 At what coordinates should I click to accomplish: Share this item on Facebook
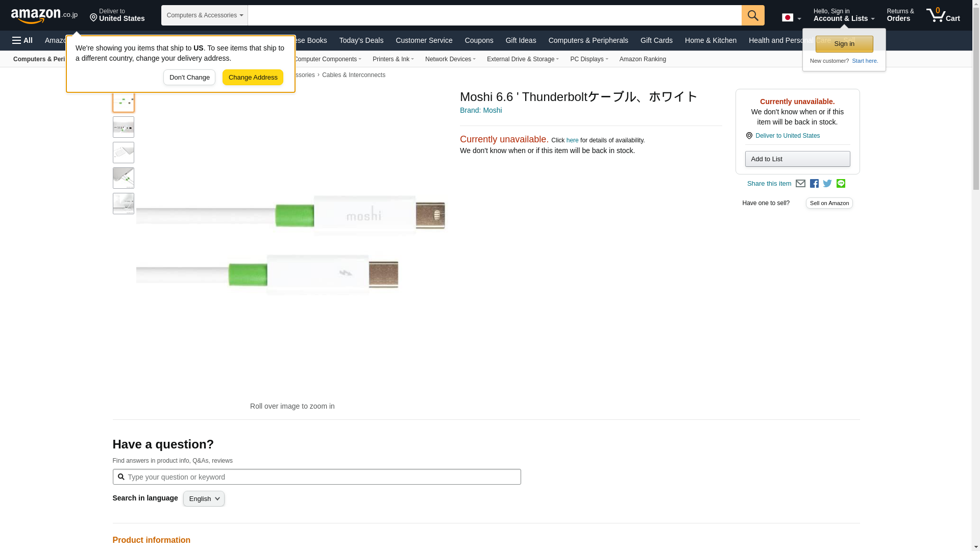tap(814, 184)
